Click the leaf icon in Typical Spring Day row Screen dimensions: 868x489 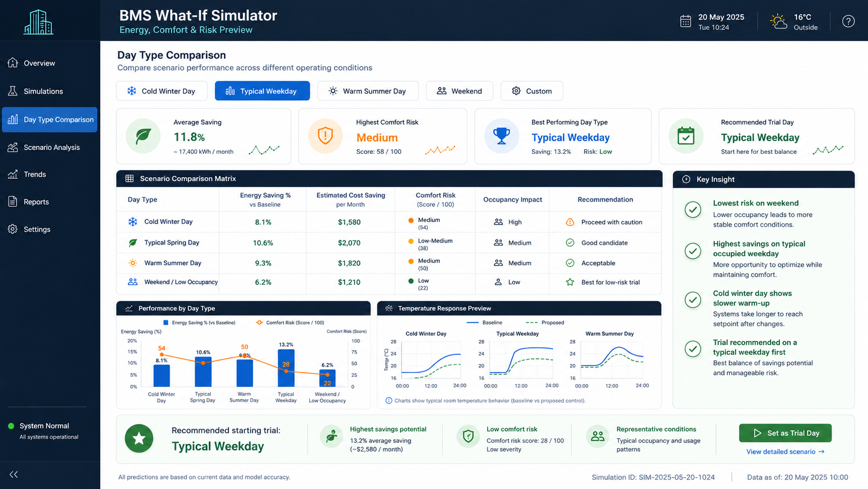[133, 243]
